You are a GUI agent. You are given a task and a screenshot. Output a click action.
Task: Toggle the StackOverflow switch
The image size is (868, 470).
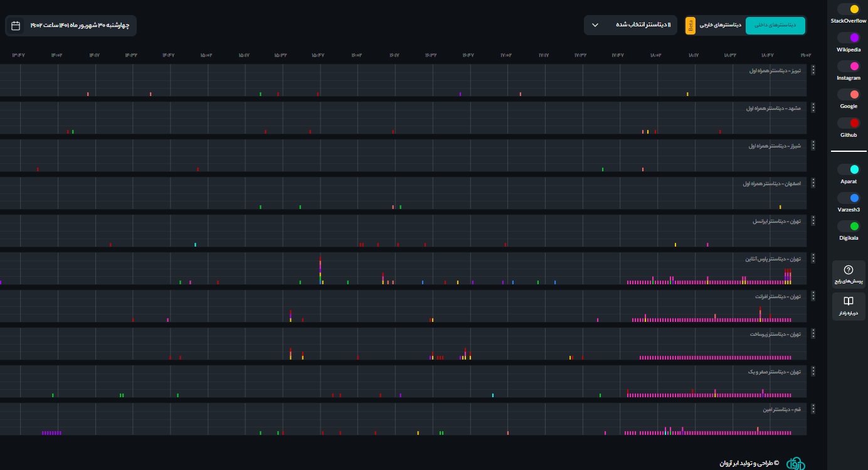pos(848,9)
